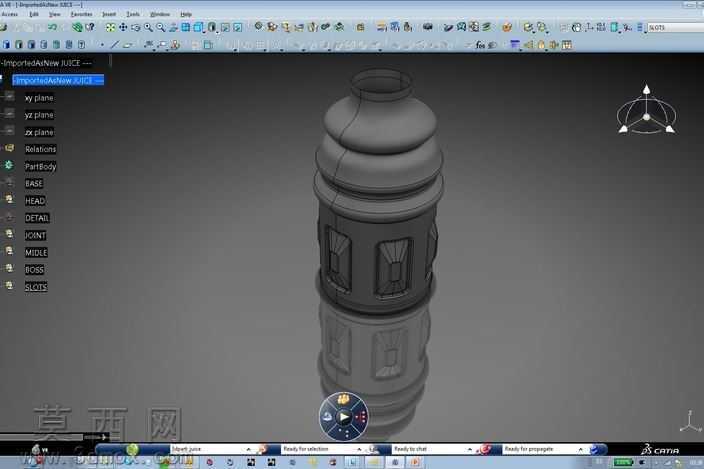Select the BASE body in the tree
The width and height of the screenshot is (704, 469).
point(34,184)
